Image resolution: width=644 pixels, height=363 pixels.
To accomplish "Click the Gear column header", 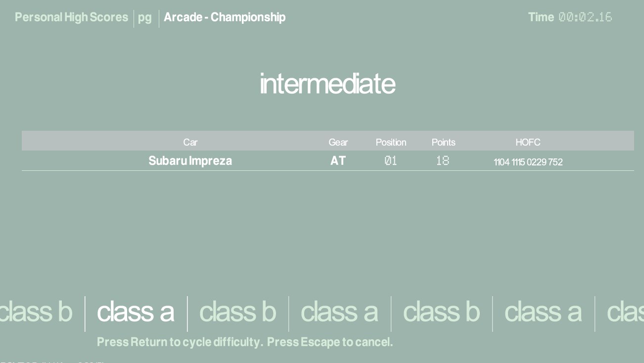I will (338, 142).
